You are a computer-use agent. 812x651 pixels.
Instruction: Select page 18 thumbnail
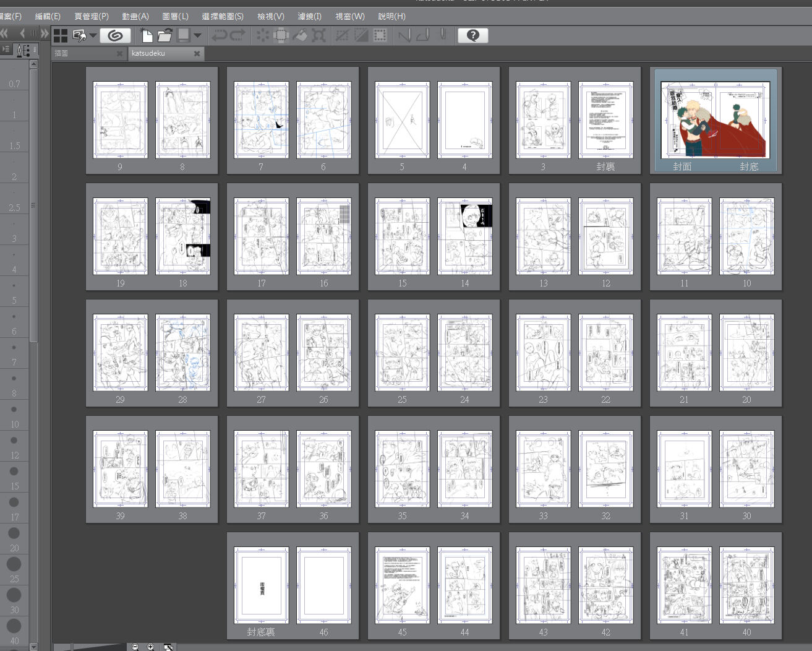pyautogui.click(x=182, y=236)
